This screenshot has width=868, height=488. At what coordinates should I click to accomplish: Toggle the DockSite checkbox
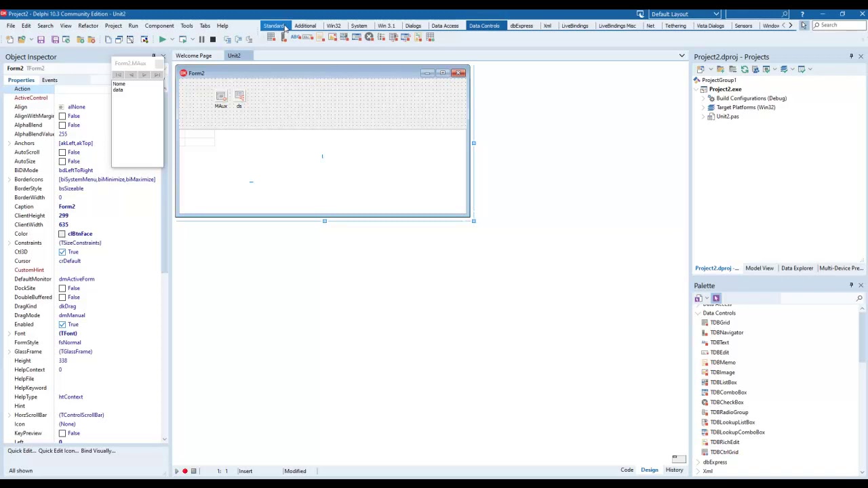(x=62, y=288)
